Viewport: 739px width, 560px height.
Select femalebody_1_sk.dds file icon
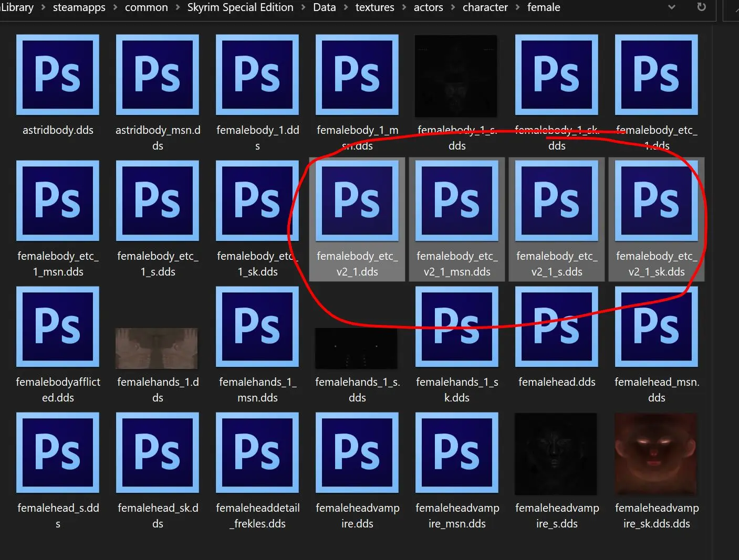click(x=557, y=75)
